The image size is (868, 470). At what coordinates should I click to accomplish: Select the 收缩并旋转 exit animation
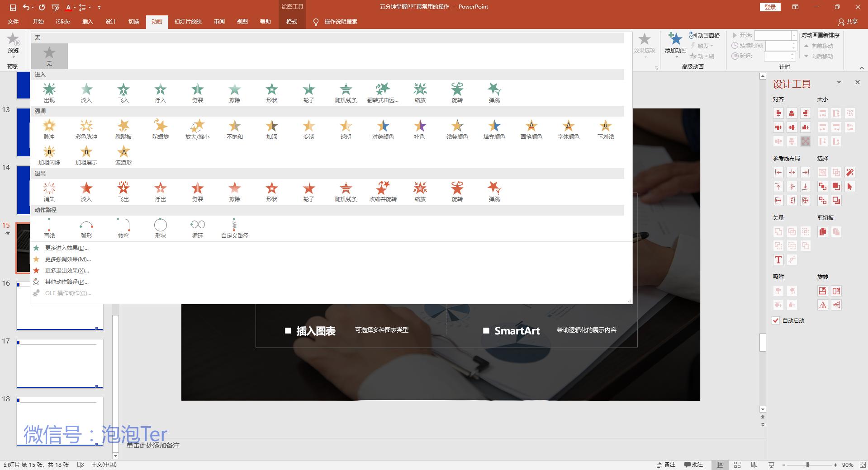[383, 192]
